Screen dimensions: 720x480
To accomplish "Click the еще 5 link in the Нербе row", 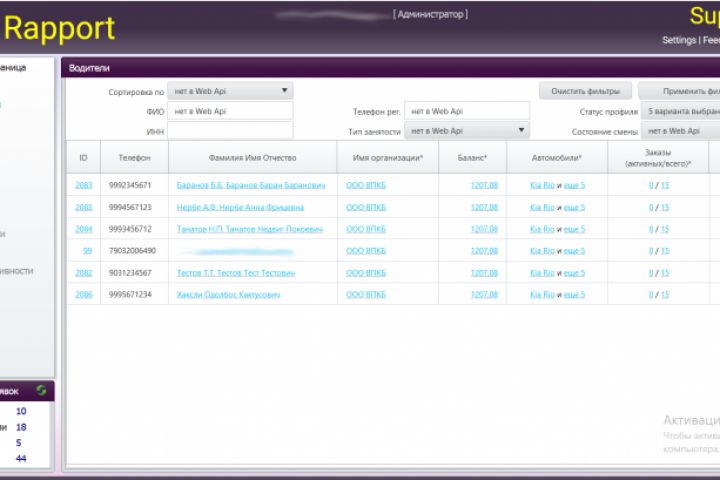I will click(x=574, y=207).
